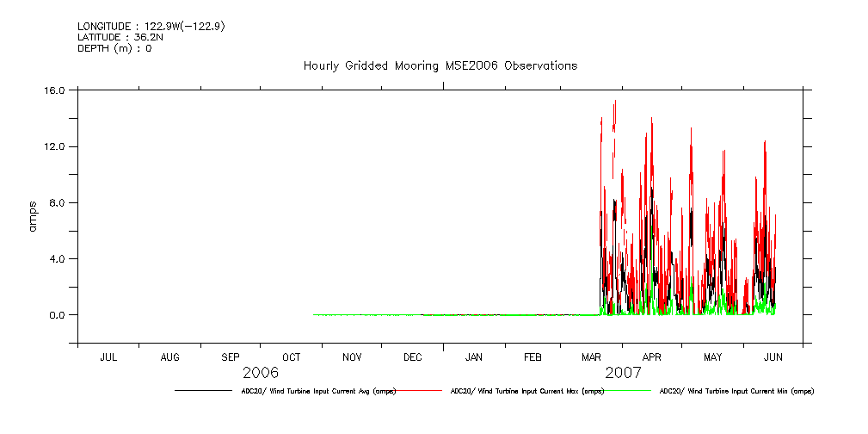Click the 2006 year label
The height and width of the screenshot is (434, 868).
(261, 374)
